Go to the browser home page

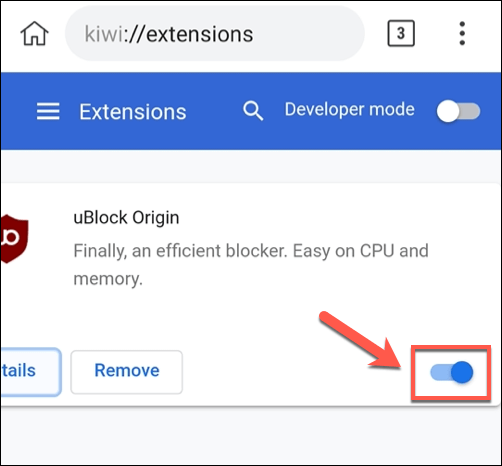pos(34,33)
